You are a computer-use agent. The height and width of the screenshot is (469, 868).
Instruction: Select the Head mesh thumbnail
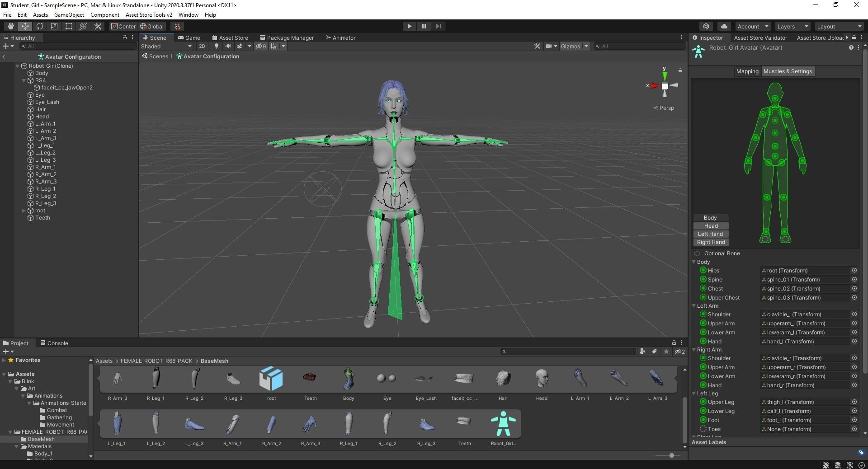click(x=542, y=379)
